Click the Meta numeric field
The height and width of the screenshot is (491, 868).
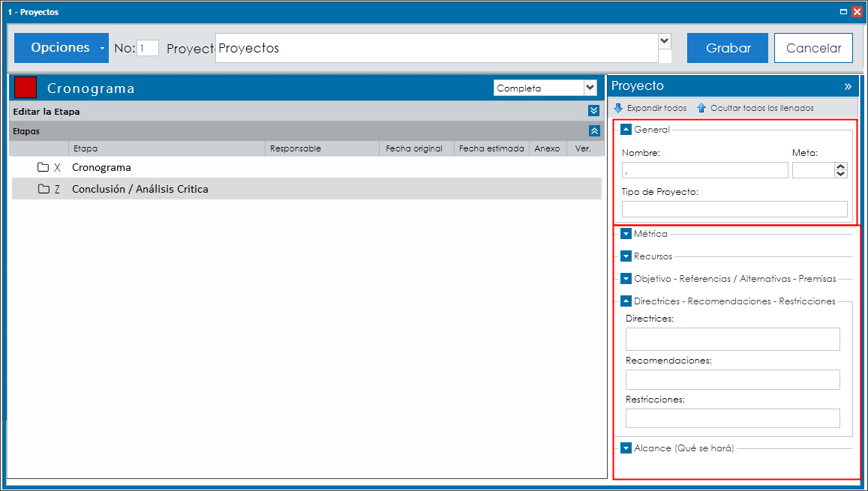812,170
